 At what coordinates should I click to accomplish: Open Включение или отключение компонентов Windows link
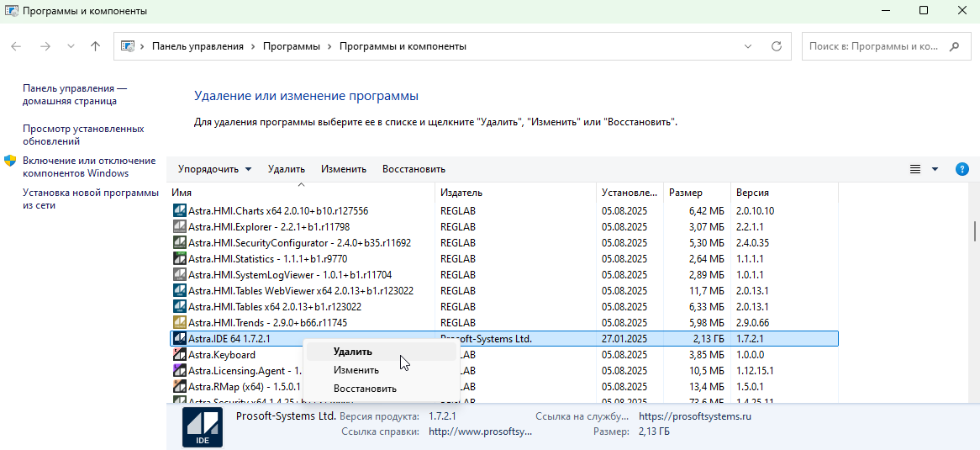88,167
